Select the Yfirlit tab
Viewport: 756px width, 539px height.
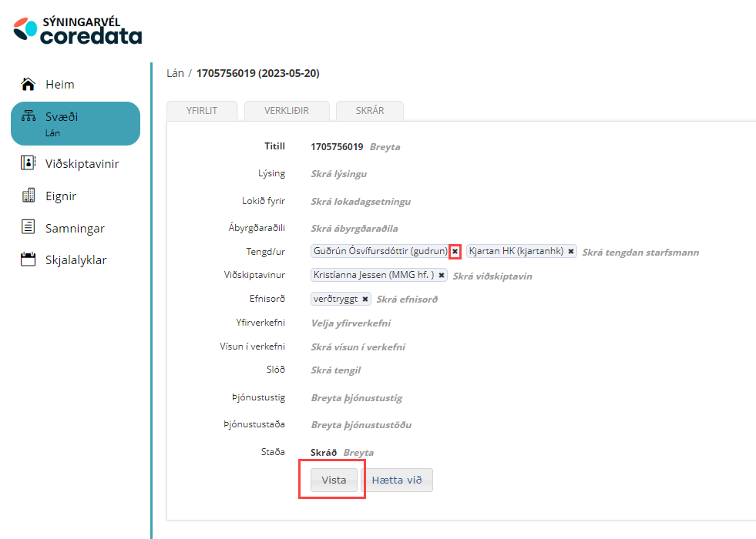202,111
